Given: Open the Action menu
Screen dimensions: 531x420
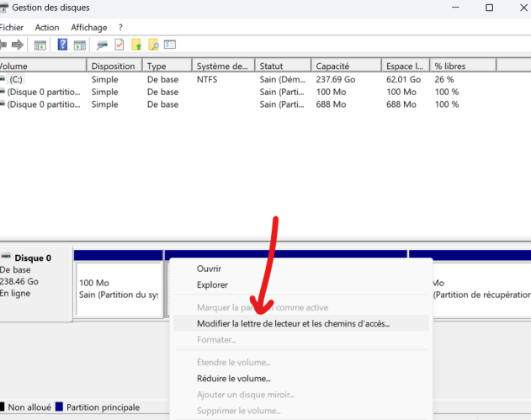Looking at the screenshot, I should (x=47, y=27).
